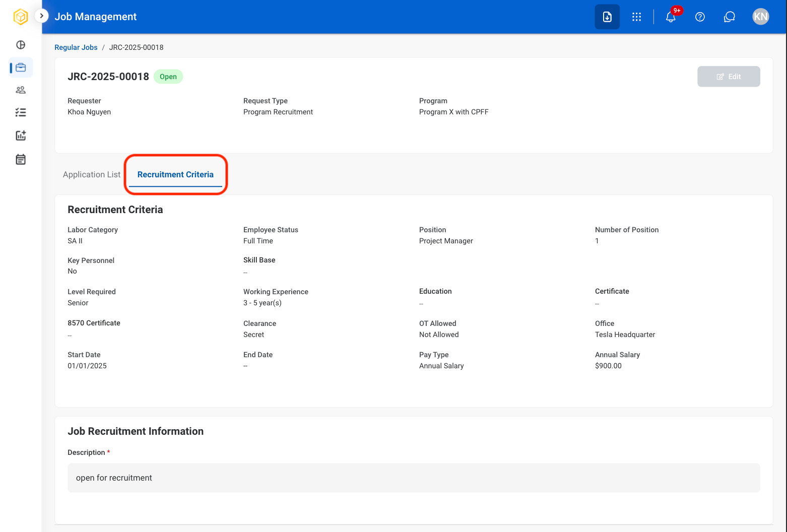
Task: Open notifications bell with 9+ badge
Action: [x=671, y=16]
